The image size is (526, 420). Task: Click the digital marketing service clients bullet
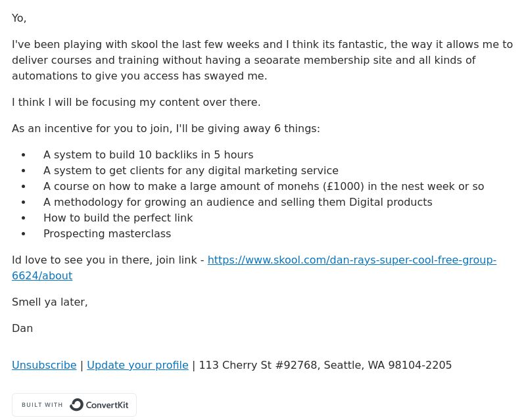(191, 170)
